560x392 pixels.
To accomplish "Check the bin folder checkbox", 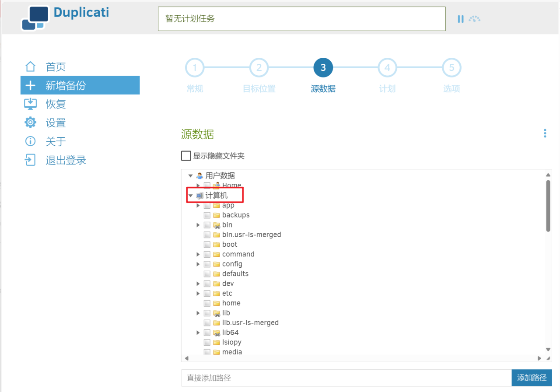I will pos(207,225).
